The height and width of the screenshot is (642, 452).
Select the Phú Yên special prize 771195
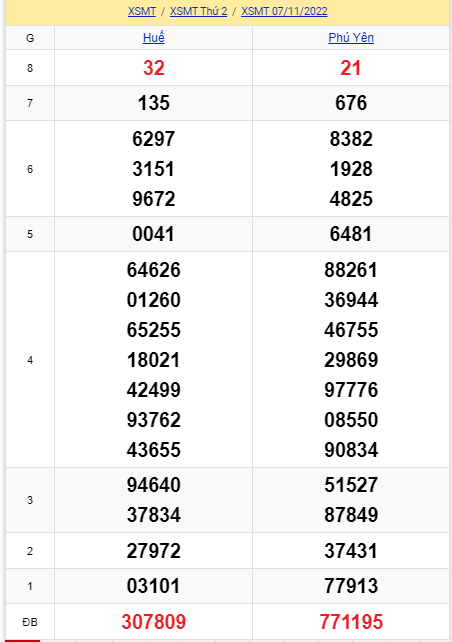351,622
